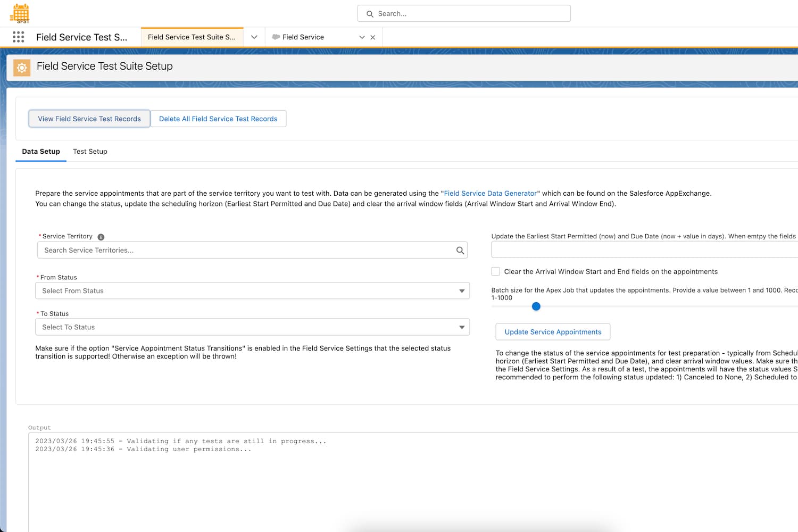Click the Service Territory info icon
Image resolution: width=798 pixels, height=532 pixels.
(x=101, y=237)
